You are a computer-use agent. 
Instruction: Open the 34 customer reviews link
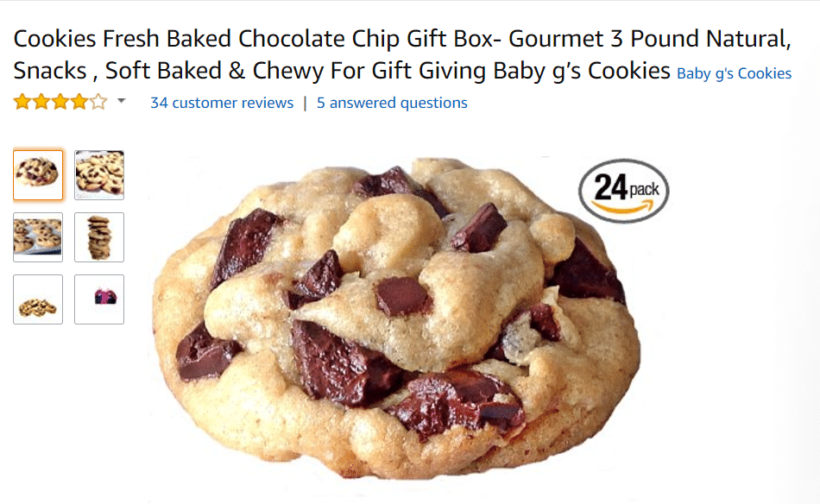pos(222,103)
